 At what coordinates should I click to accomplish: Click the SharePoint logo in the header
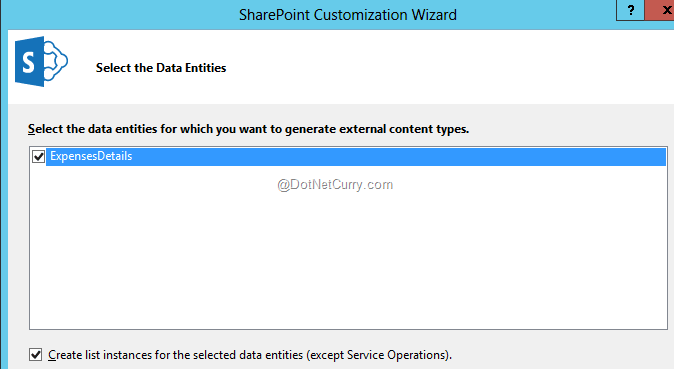pos(41,62)
